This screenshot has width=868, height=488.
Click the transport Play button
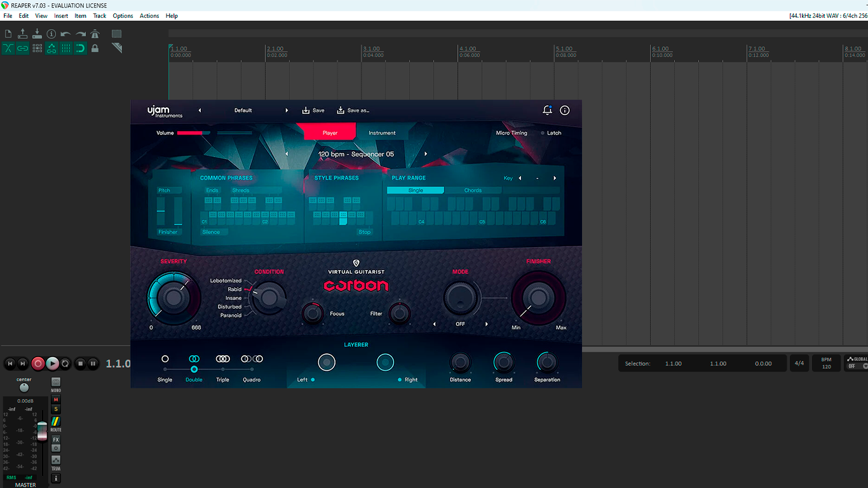click(x=53, y=363)
